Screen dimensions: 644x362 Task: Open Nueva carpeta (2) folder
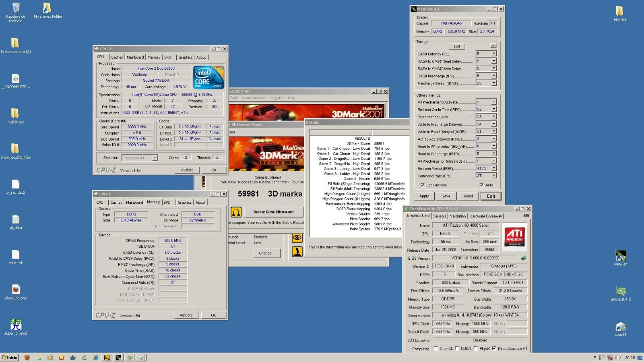point(15,46)
